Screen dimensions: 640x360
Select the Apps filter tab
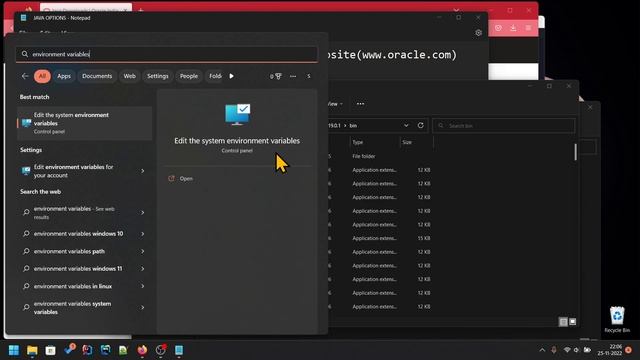pos(64,76)
